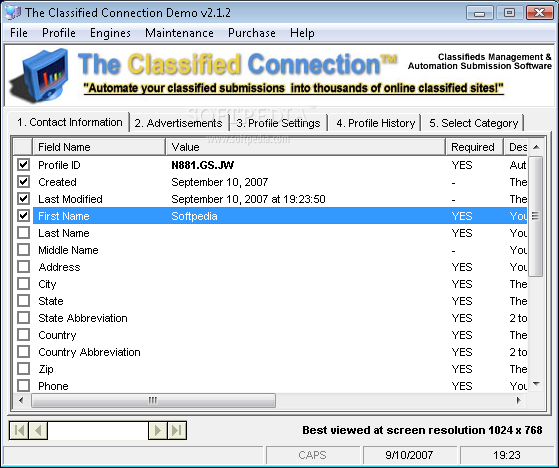
Task: Go to the first record navigation button
Action: 19,430
